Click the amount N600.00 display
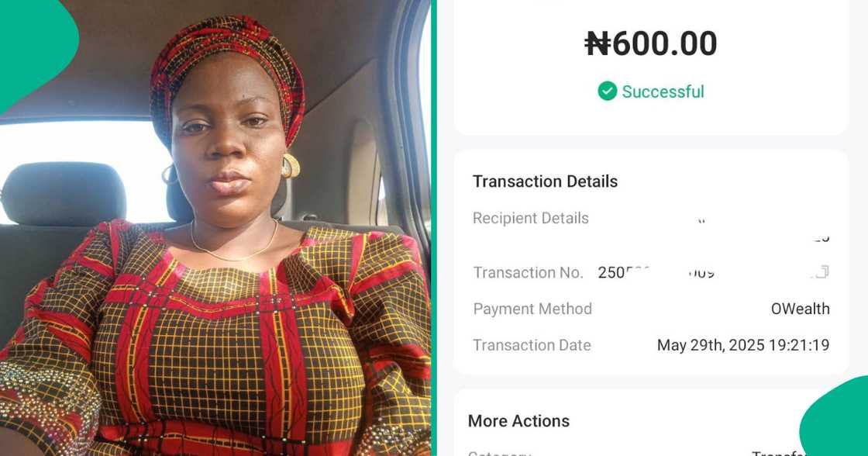 coord(649,43)
